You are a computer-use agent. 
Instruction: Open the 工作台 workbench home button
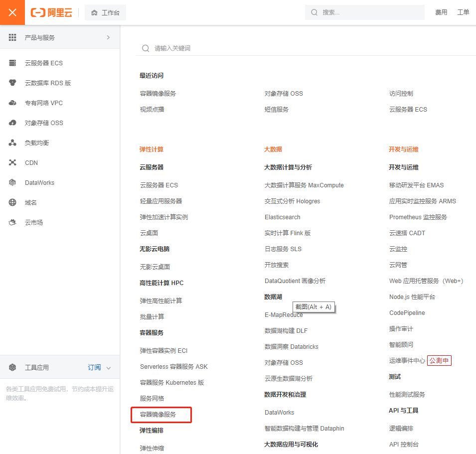pos(105,12)
